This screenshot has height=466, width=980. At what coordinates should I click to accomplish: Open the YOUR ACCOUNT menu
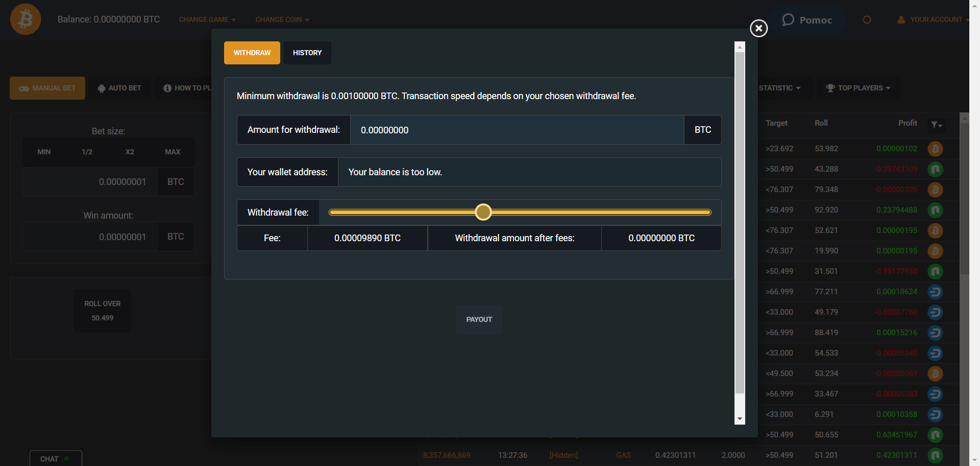click(932, 20)
